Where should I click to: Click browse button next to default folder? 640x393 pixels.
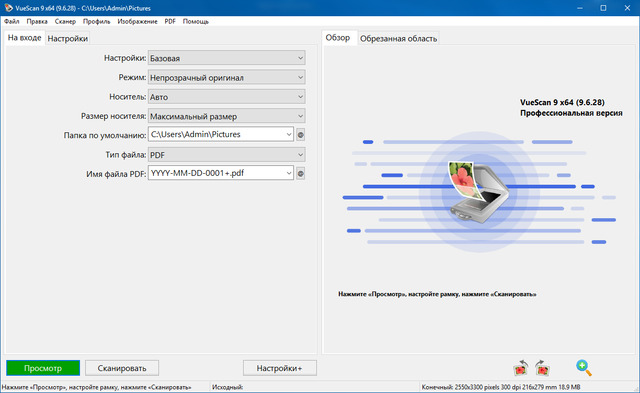(x=300, y=135)
